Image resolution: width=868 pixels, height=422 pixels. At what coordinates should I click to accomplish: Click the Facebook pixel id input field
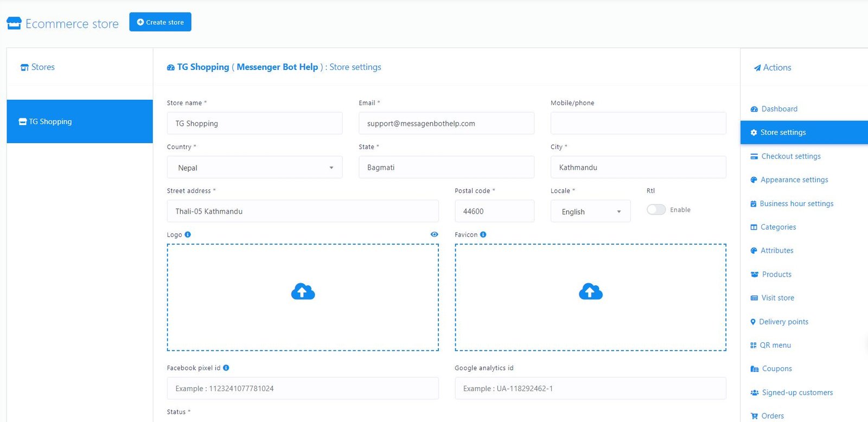click(303, 388)
